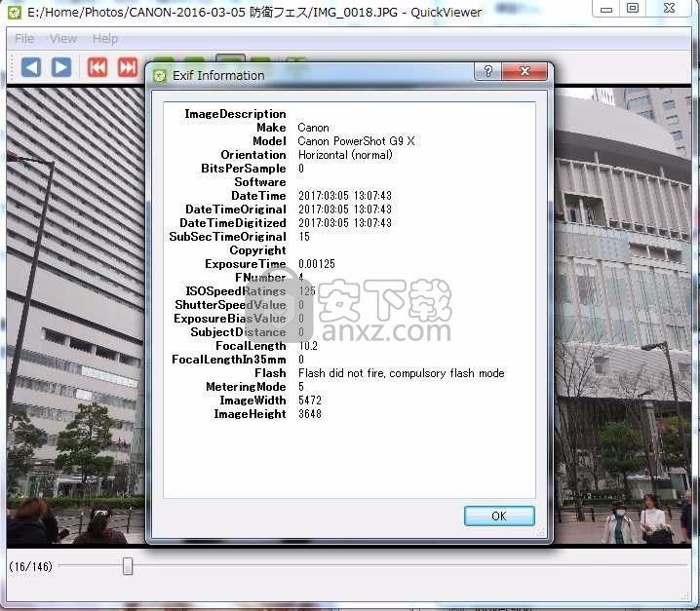This screenshot has width=700, height=611.
Task: Click the Flash did not fire text
Action: coord(401,373)
